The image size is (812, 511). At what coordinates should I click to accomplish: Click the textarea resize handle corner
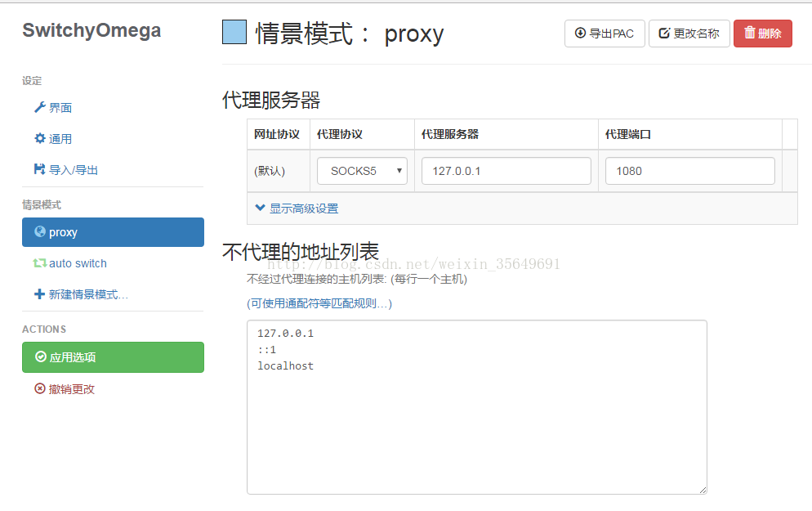click(703, 490)
